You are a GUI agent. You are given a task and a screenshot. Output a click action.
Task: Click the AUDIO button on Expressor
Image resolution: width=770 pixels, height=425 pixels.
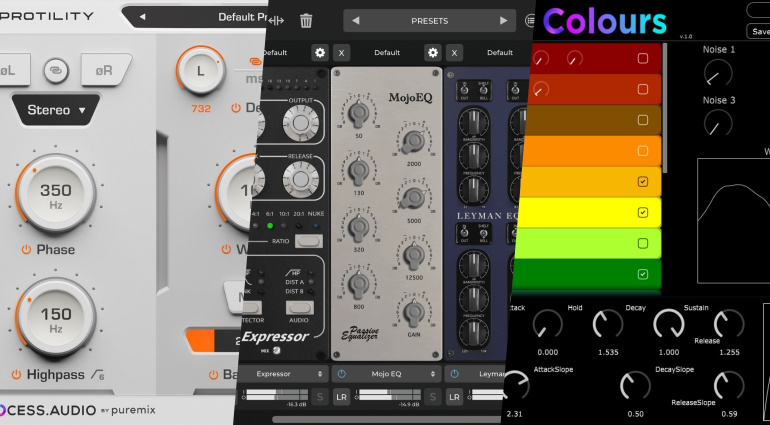tap(300, 308)
